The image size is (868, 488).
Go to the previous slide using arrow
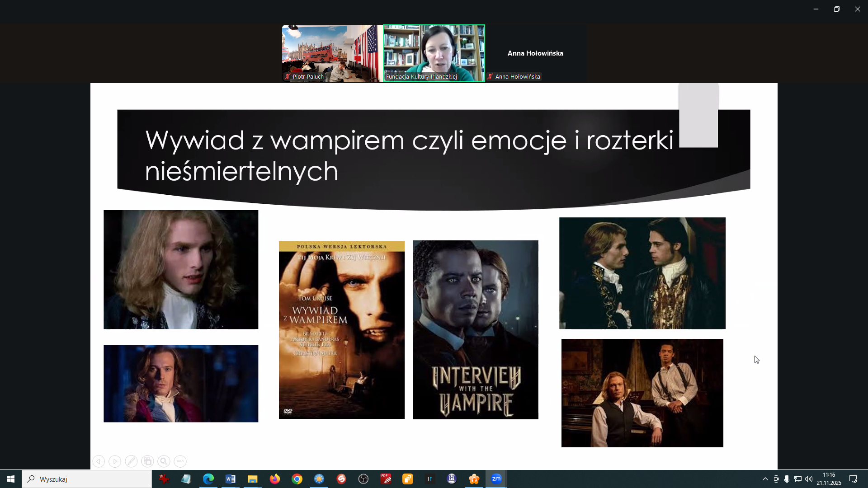[99, 461]
